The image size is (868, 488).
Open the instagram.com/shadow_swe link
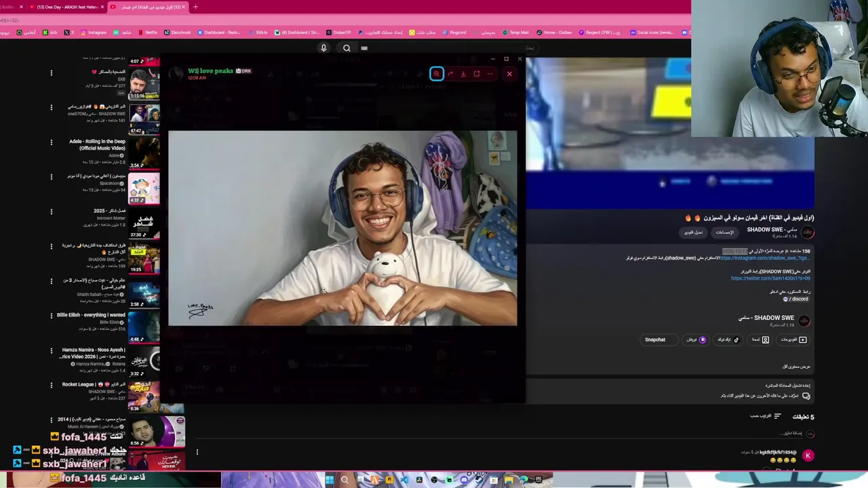pos(764,258)
